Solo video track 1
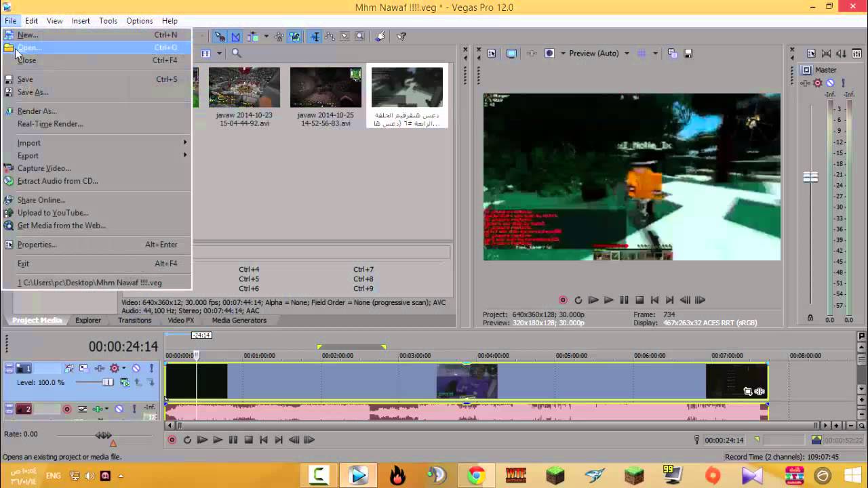The height and width of the screenshot is (488, 868). pyautogui.click(x=151, y=368)
